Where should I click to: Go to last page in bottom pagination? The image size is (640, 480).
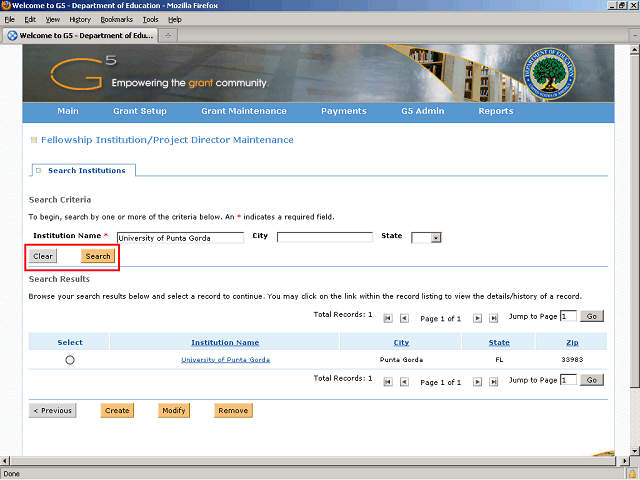pyautogui.click(x=493, y=382)
